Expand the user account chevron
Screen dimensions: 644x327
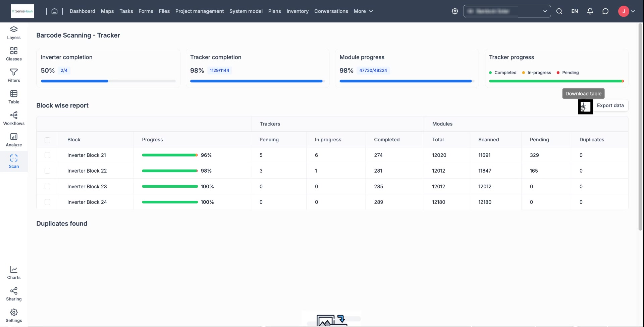point(633,11)
